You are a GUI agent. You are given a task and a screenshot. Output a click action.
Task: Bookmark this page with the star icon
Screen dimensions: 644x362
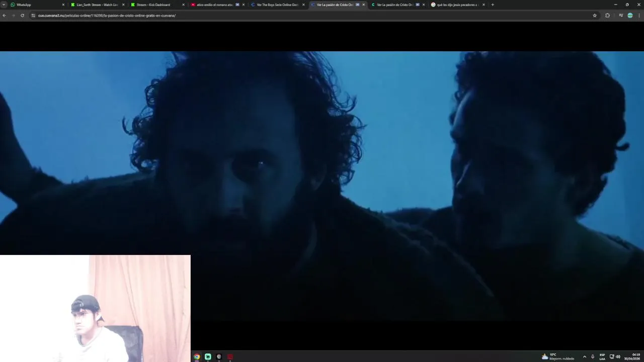pyautogui.click(x=595, y=16)
